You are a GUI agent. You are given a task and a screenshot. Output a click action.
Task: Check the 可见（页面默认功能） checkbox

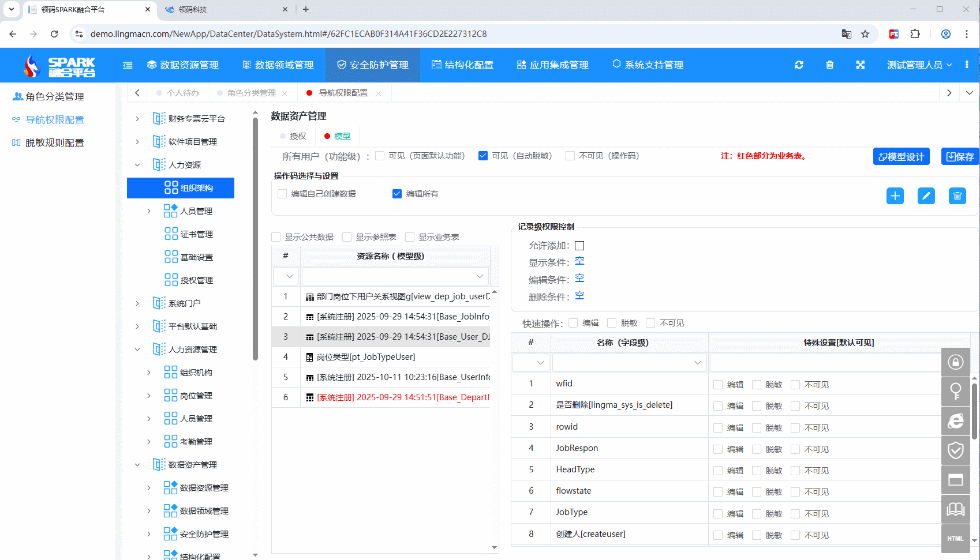tap(380, 156)
